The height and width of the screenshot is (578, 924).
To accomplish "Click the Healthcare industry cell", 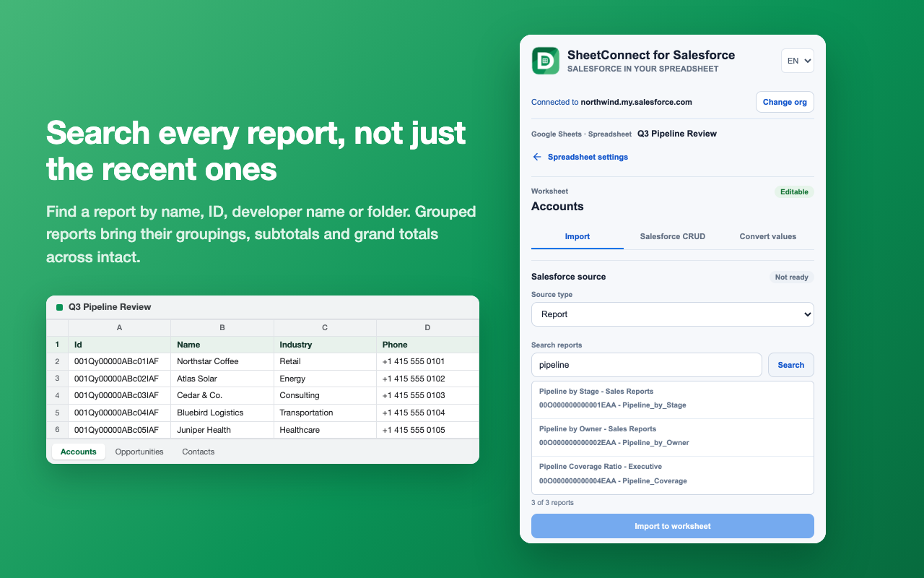I will click(x=325, y=430).
